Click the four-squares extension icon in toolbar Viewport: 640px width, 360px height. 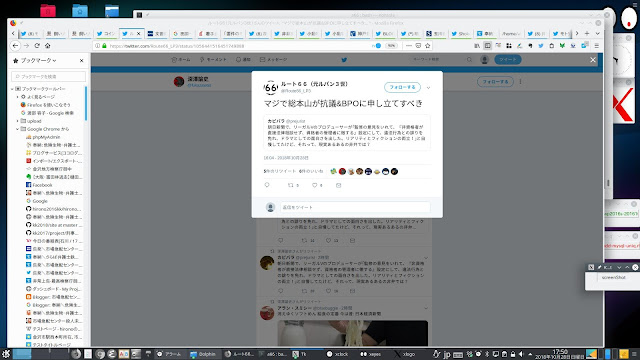tap(509, 46)
